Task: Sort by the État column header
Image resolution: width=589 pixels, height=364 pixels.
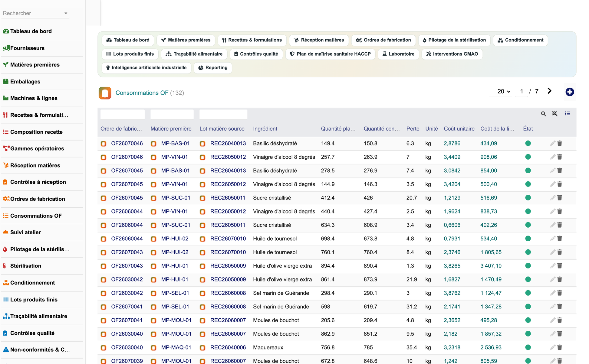Action: click(528, 129)
